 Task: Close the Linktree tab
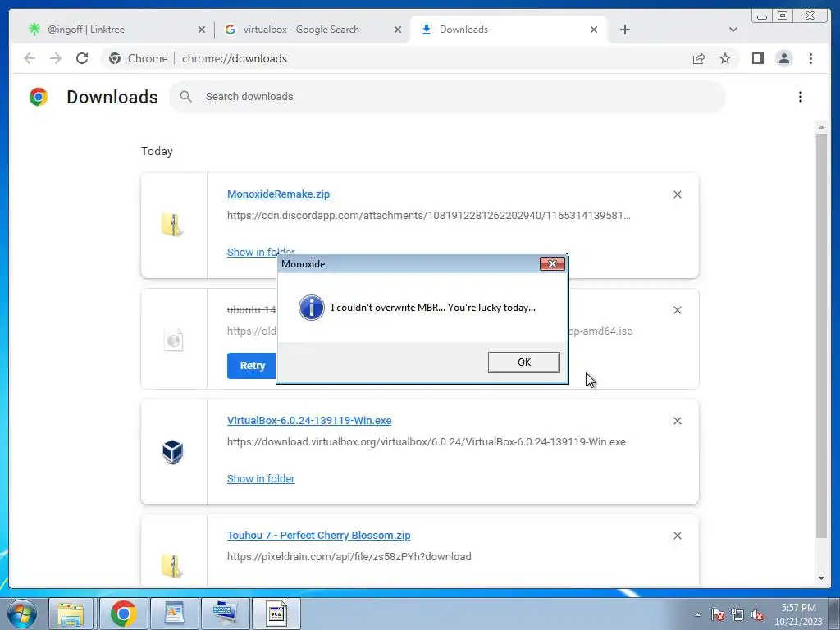tap(202, 30)
